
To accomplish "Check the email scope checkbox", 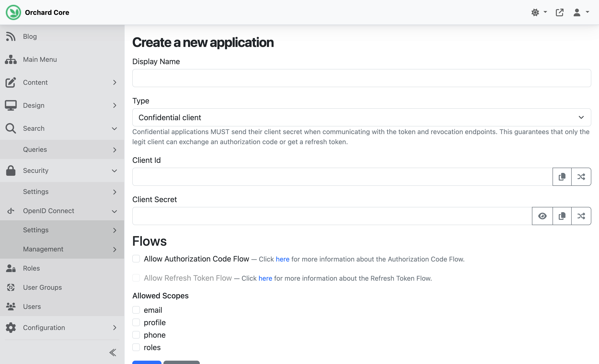I will click(136, 310).
